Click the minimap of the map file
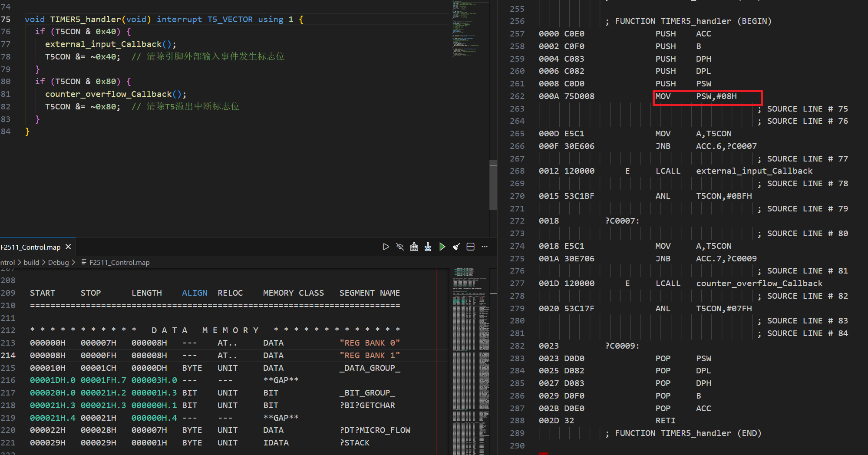This screenshot has width=868, height=455. [471, 347]
